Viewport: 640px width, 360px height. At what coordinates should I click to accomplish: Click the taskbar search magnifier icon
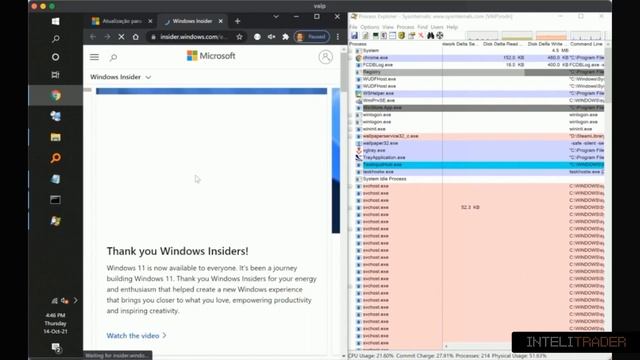point(56,39)
